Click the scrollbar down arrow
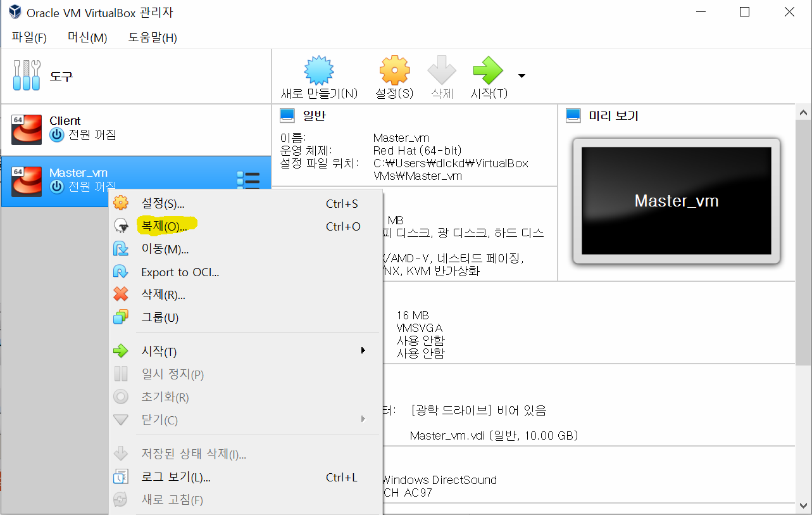 [803, 506]
